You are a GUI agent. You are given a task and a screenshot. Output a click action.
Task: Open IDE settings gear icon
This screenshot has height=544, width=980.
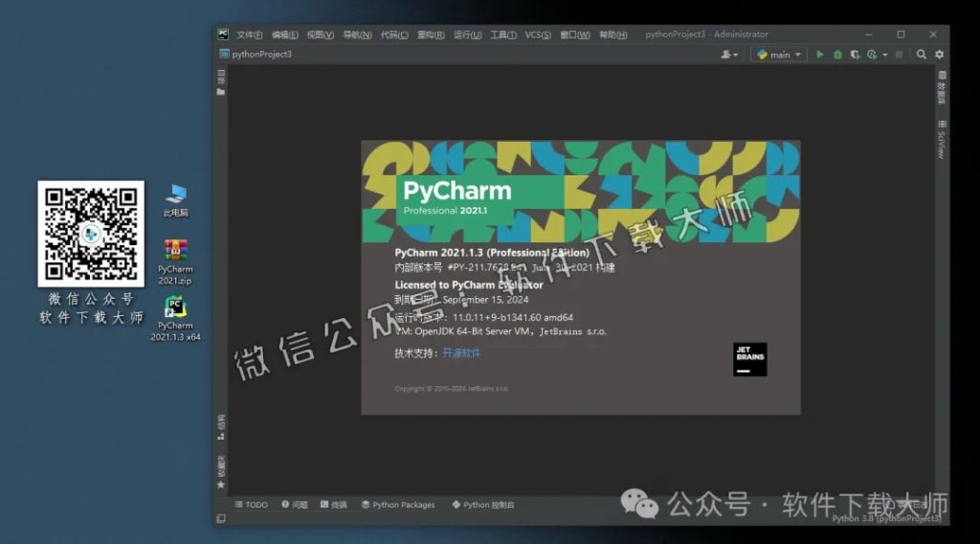coord(940,55)
